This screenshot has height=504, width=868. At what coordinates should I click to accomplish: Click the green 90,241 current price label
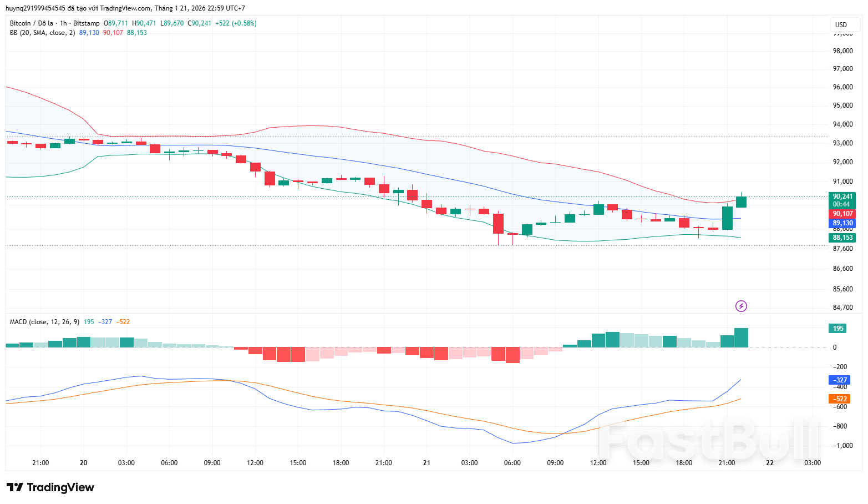842,196
